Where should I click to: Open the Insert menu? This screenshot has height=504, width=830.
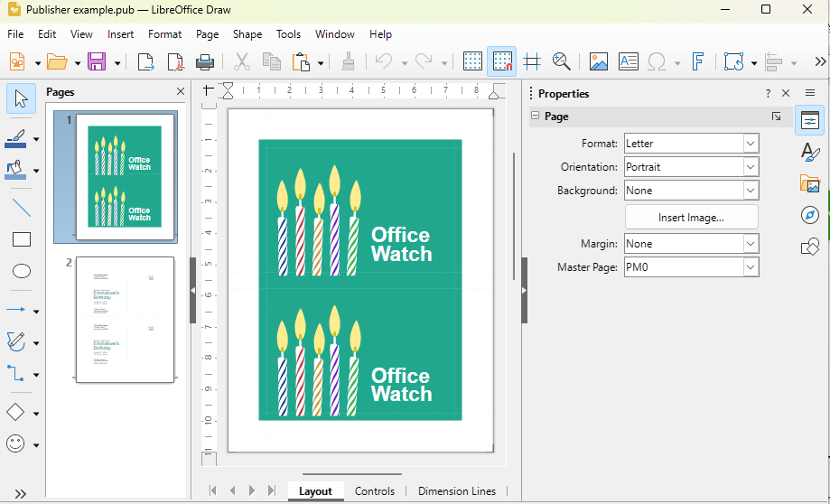point(120,34)
